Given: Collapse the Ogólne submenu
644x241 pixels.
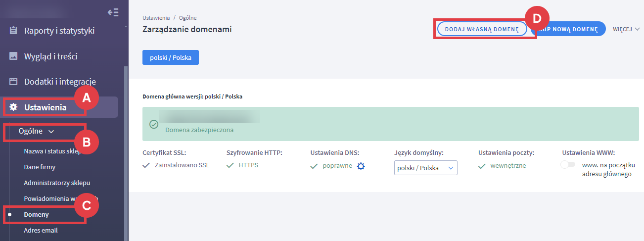Looking at the screenshot, I should (37, 131).
